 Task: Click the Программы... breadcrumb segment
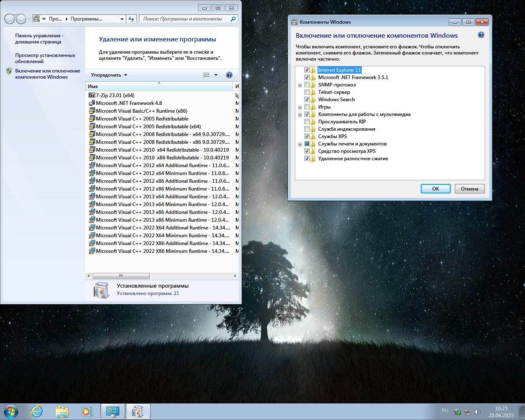point(86,19)
